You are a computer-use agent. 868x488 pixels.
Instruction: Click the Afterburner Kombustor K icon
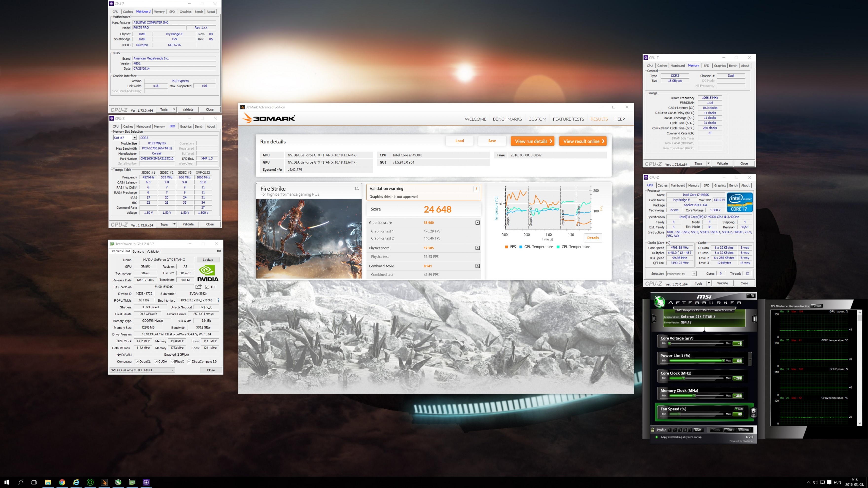[654, 318]
